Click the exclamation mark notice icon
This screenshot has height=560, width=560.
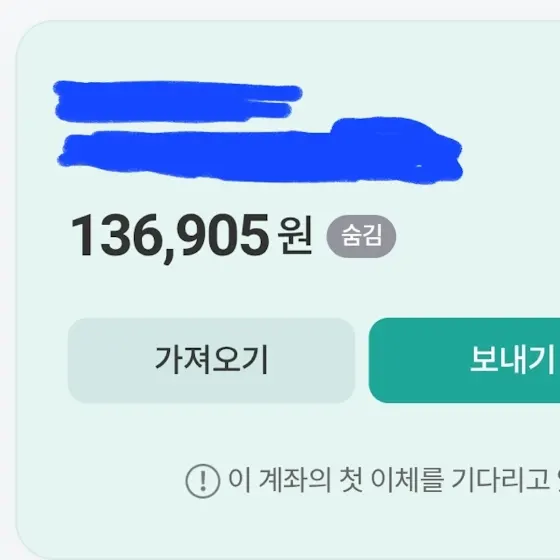pyautogui.click(x=202, y=481)
